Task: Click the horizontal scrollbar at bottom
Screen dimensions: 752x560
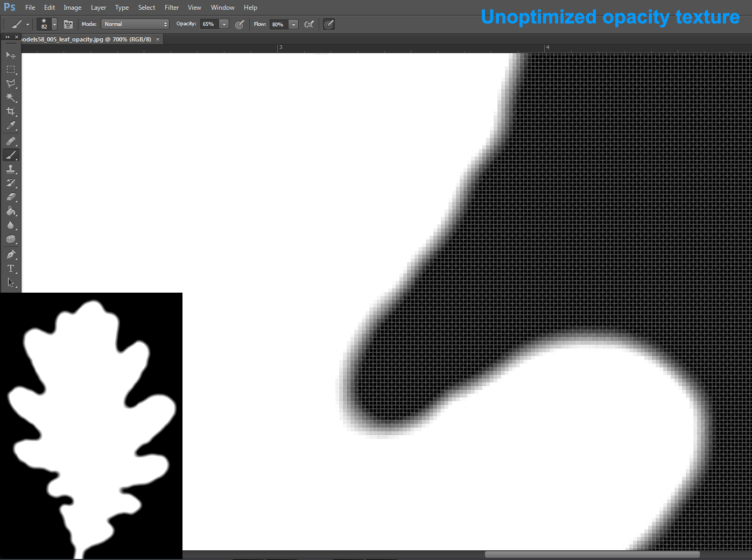Action: point(592,554)
